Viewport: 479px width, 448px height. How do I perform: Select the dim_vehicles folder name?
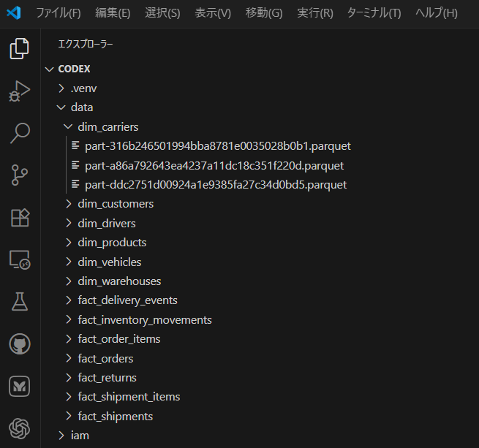110,262
